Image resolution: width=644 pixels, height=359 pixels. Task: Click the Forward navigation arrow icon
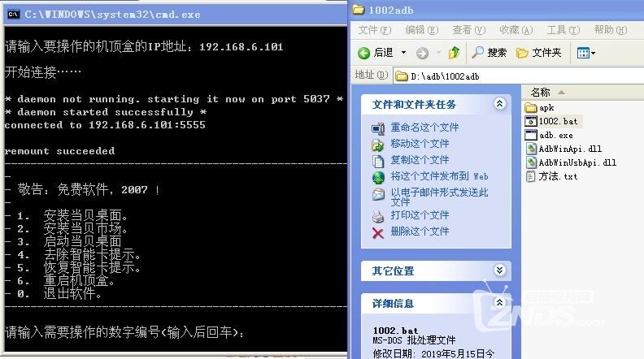pyautogui.click(x=422, y=53)
